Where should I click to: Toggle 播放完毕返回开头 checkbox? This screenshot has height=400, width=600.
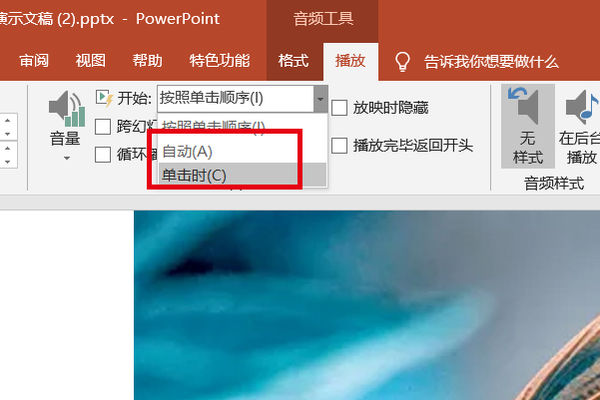coord(339,146)
